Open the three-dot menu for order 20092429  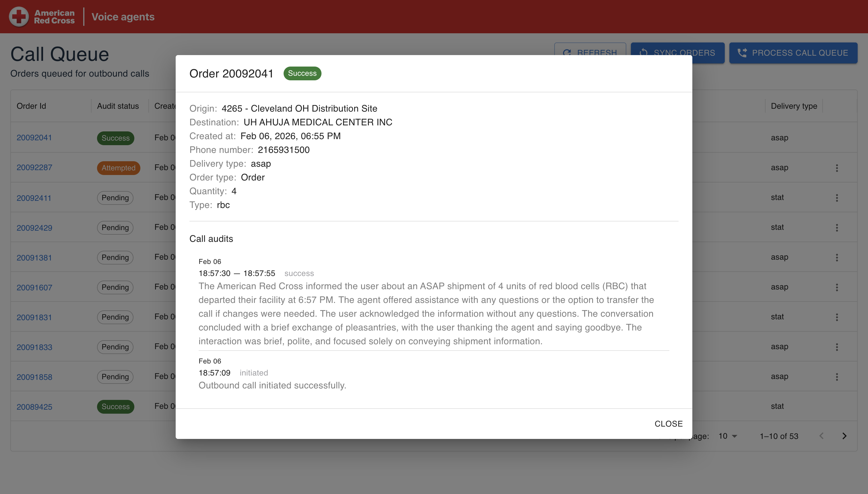[x=837, y=228]
